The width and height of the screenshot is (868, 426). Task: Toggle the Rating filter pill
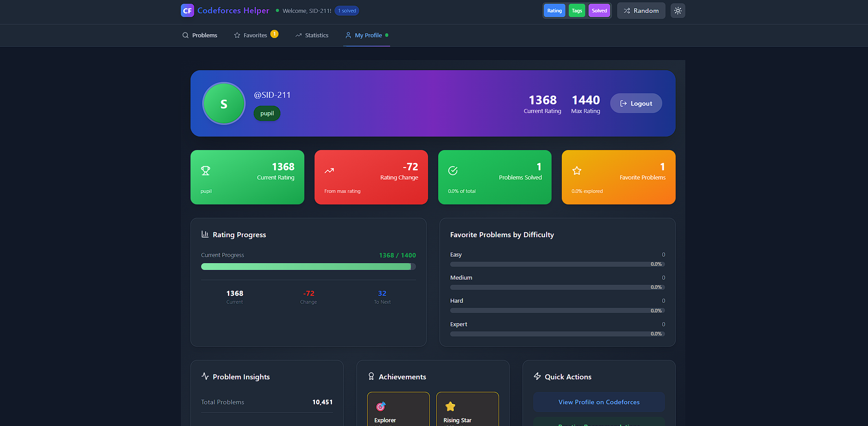click(x=554, y=10)
